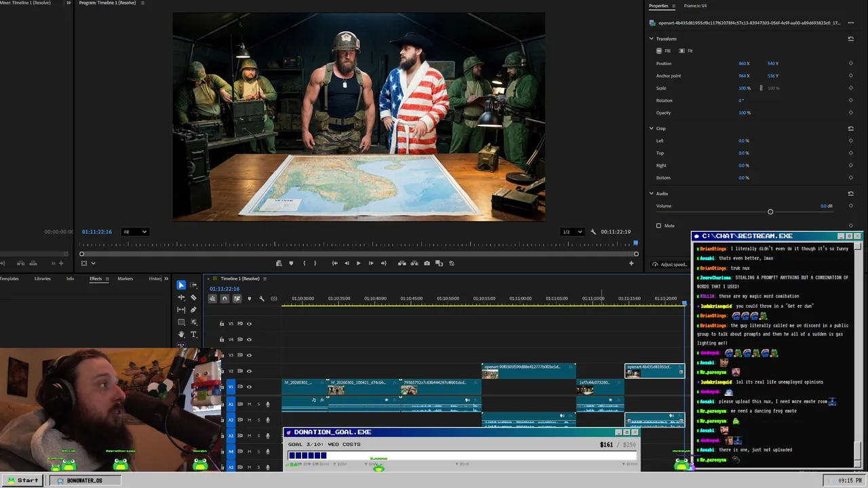Screen dimensions: 868x488
Task: Step forward one frame
Action: click(370, 263)
